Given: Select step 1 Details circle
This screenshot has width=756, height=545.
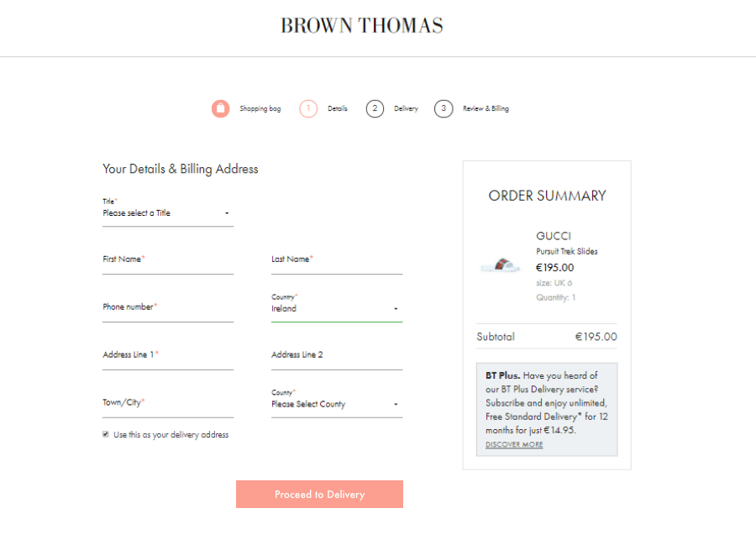Looking at the screenshot, I should 308,108.
